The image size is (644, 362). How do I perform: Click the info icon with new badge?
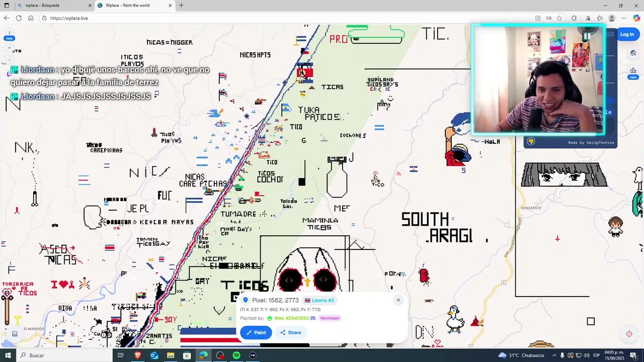coord(9,36)
